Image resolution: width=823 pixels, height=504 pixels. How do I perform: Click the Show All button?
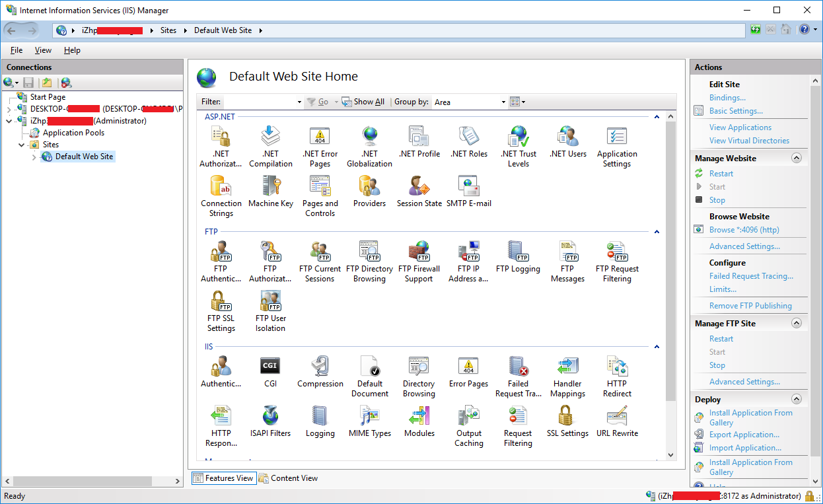363,102
